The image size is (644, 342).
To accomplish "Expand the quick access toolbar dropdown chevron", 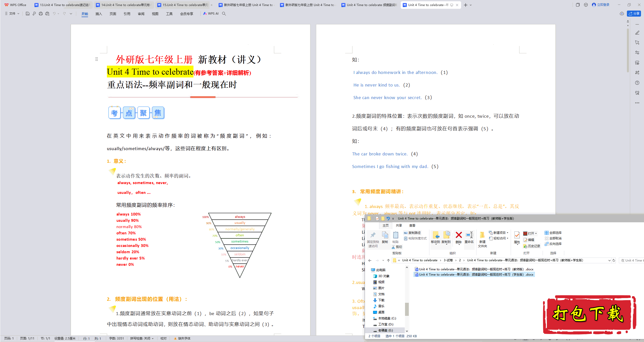I will coord(71,14).
